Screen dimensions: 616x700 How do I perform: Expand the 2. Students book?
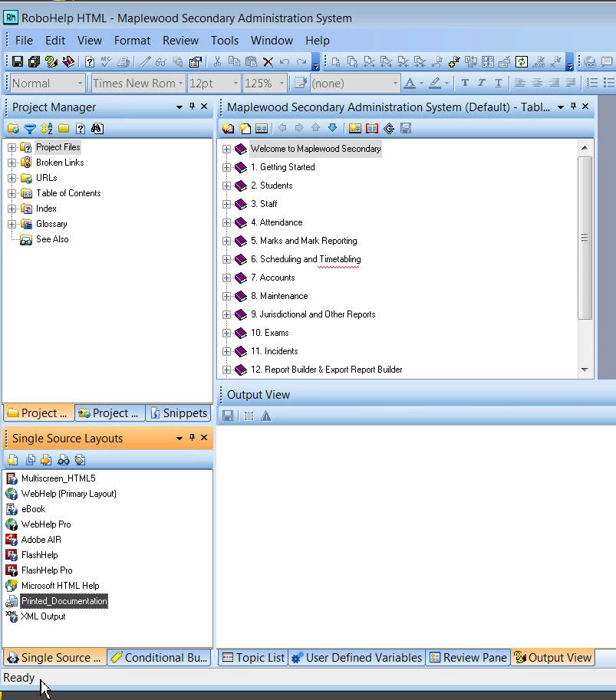[226, 186]
